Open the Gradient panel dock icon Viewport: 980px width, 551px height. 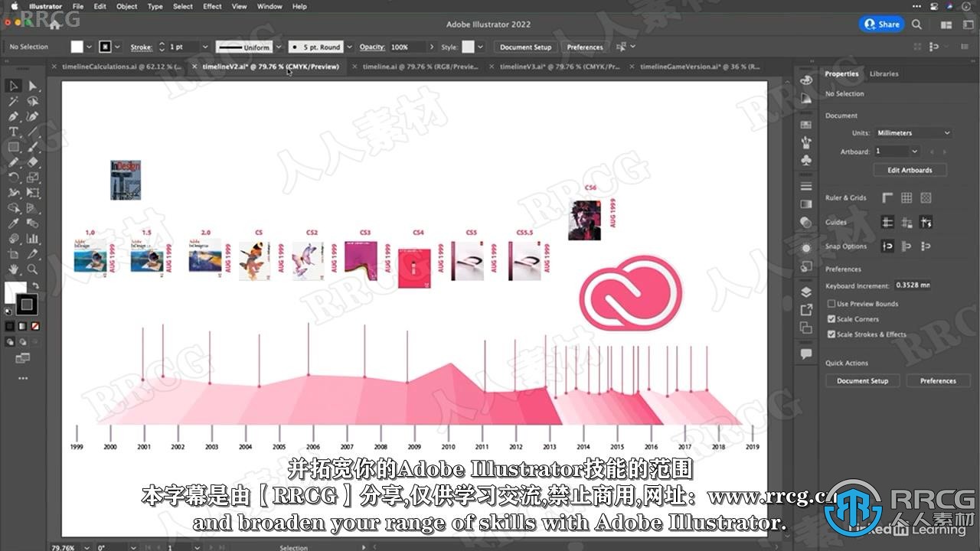pyautogui.click(x=806, y=204)
